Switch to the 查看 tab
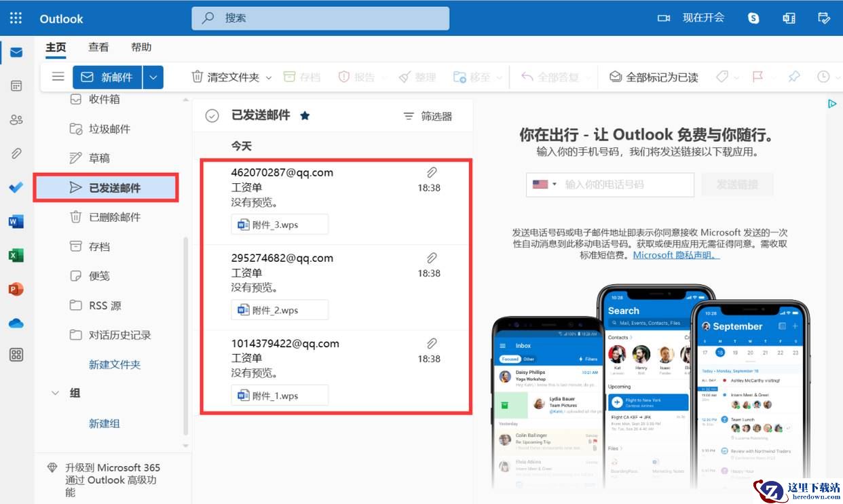 [98, 47]
